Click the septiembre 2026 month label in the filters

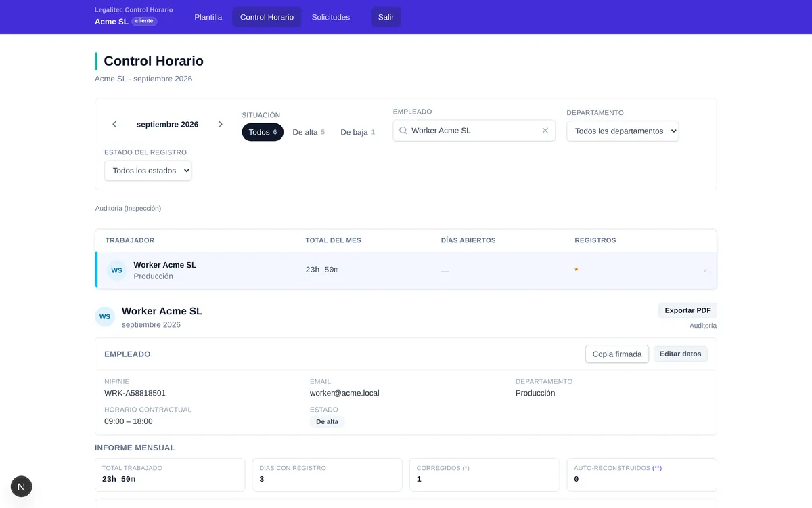167,125
